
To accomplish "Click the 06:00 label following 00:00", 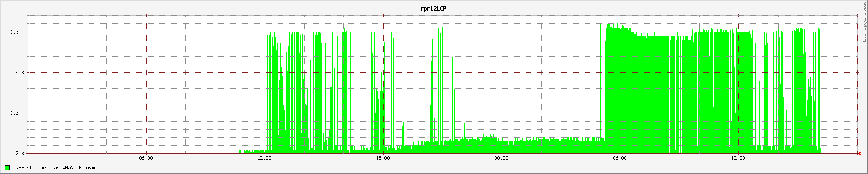I will point(620,158).
